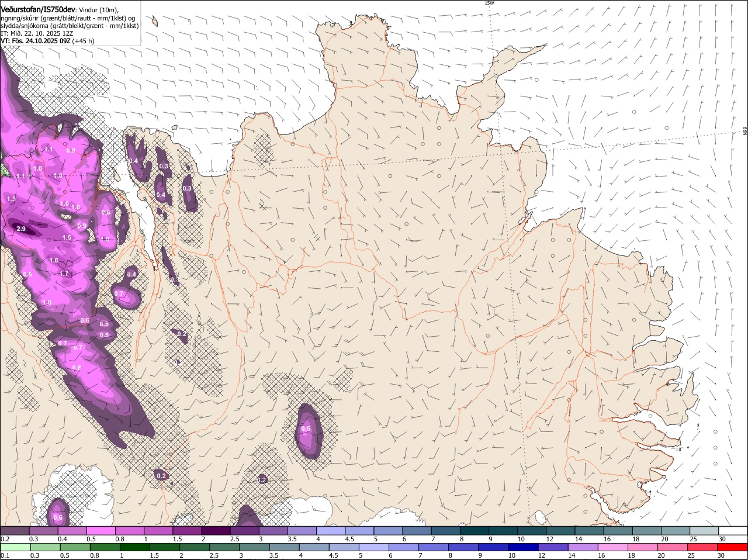Click the rigning/skúrir legend description line
The width and height of the screenshot is (748, 560).
tap(68, 18)
